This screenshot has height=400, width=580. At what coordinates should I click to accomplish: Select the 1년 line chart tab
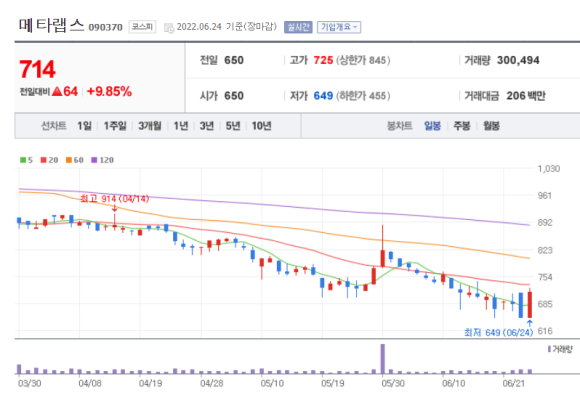pos(181,126)
